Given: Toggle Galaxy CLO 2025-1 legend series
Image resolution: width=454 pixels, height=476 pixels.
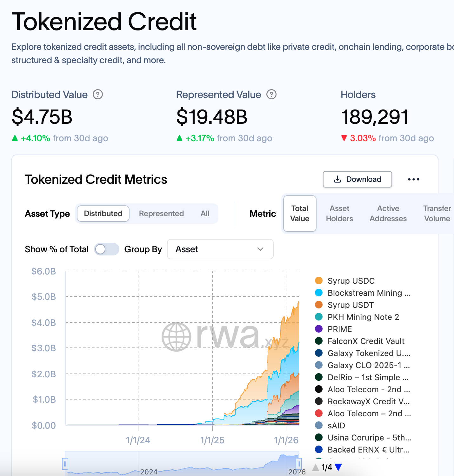Looking at the screenshot, I should click(x=363, y=365).
